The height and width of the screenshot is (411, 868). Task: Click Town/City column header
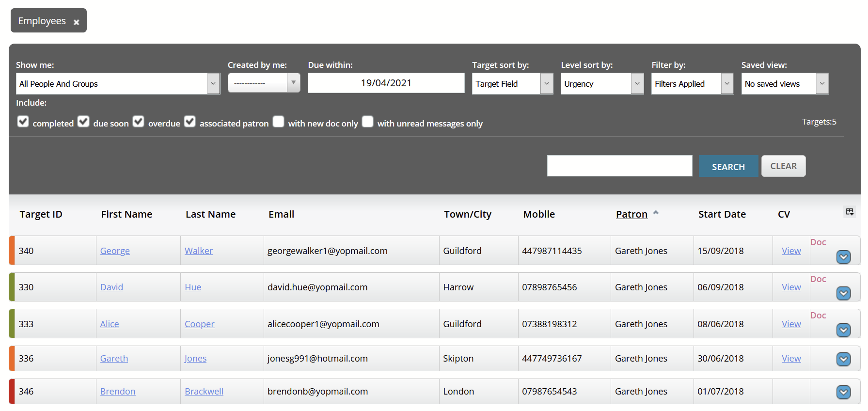[x=467, y=214]
